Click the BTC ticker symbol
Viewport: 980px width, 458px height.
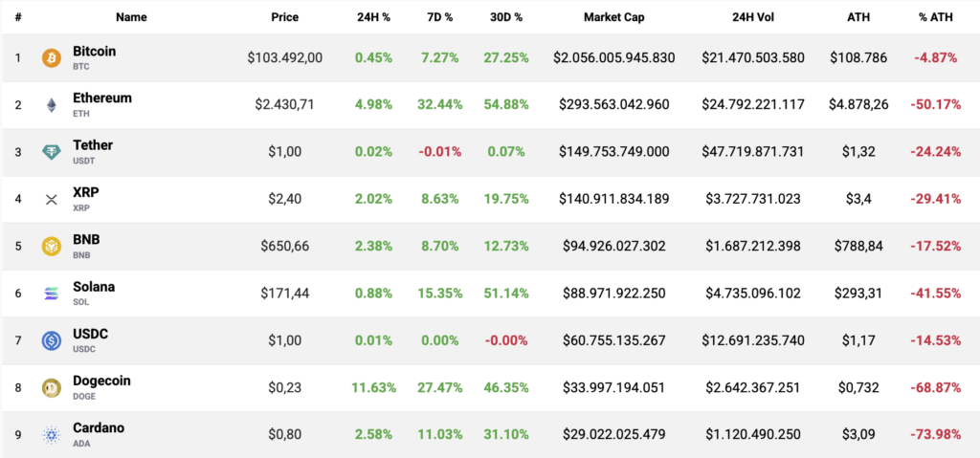[x=80, y=66]
